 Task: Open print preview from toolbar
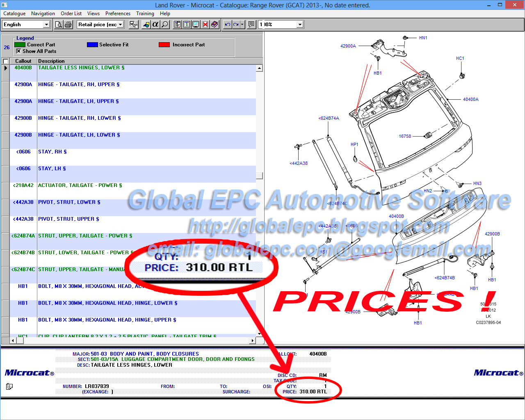coord(59,25)
